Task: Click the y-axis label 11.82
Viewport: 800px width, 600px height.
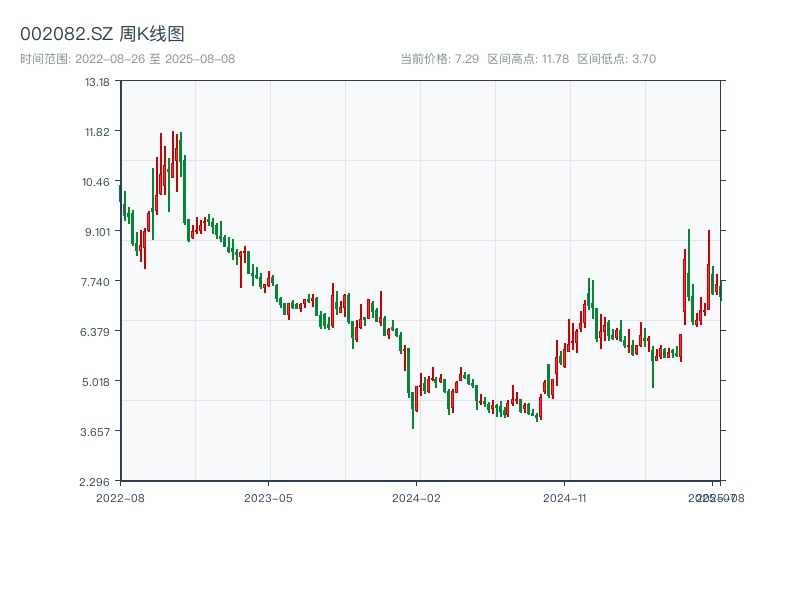Action: tap(97, 132)
